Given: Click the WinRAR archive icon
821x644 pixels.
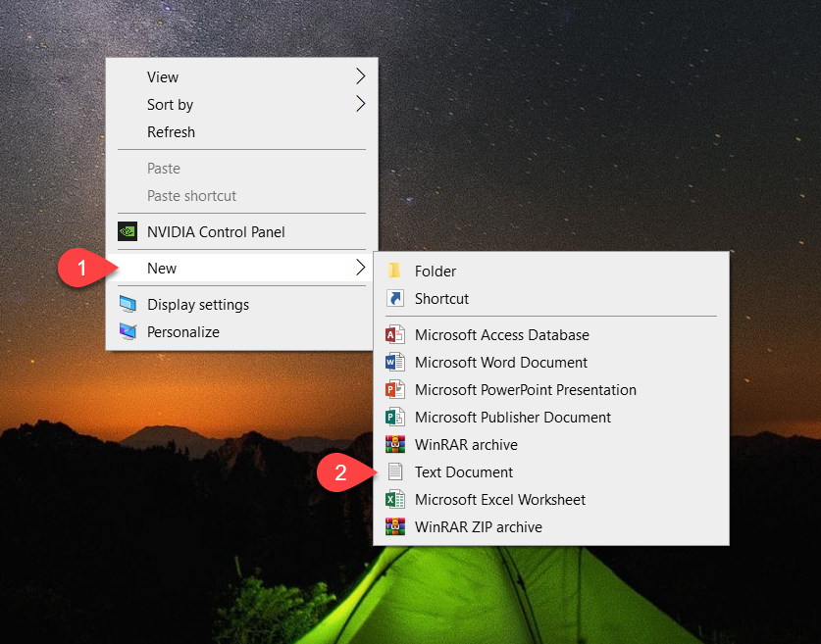Looking at the screenshot, I should click(394, 445).
